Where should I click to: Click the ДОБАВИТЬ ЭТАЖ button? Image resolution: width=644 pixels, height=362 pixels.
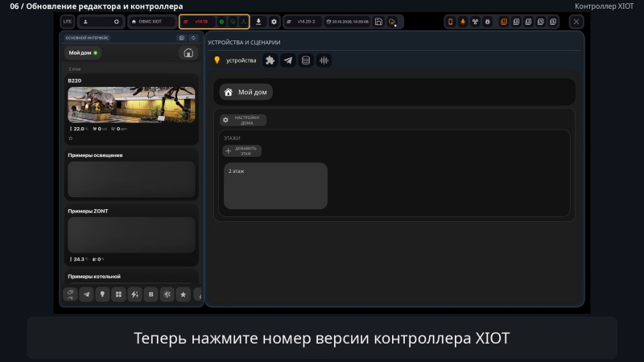[242, 151]
